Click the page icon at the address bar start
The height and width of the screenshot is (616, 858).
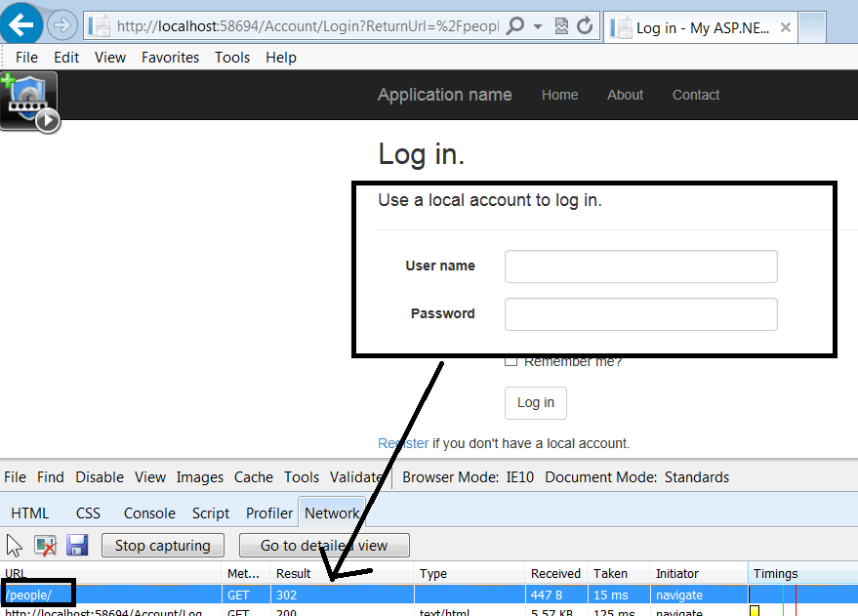click(x=98, y=25)
